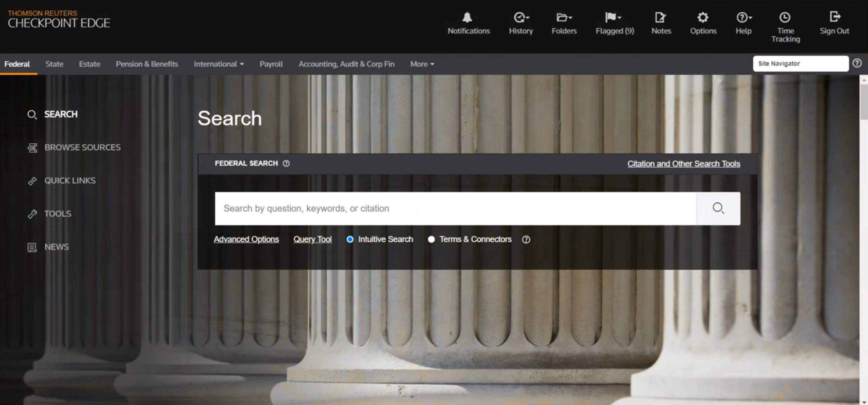Open Citation and Other Search Tools link
Image resolution: width=868 pixels, height=405 pixels.
(683, 164)
